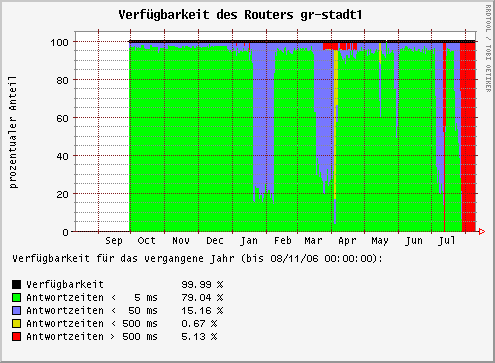
Task: Click the 'Jul' x-axis label
Action: click(x=447, y=241)
